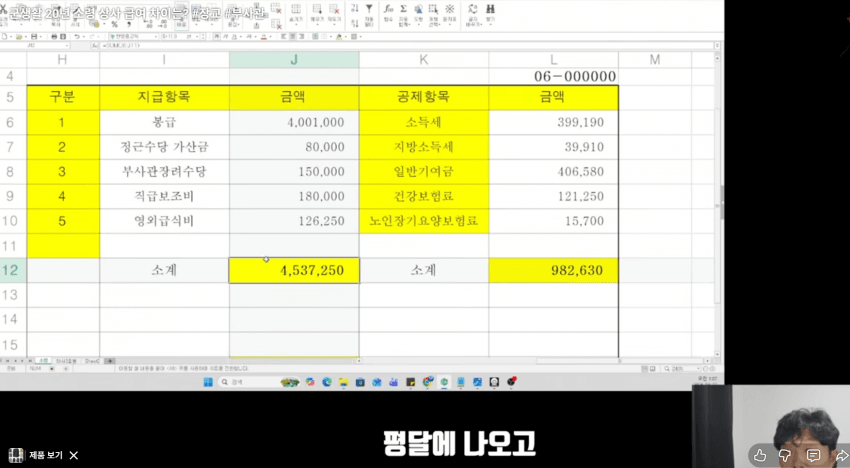Click cell 직급보조비

[164, 196]
